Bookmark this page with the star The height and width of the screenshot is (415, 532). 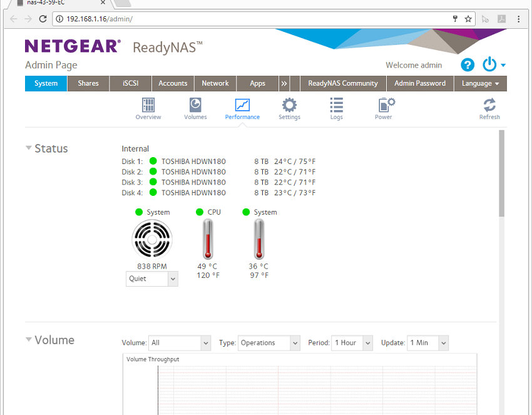coord(468,19)
